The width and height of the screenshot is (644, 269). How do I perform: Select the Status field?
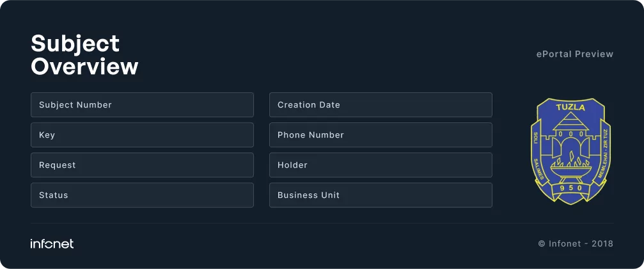(x=142, y=195)
